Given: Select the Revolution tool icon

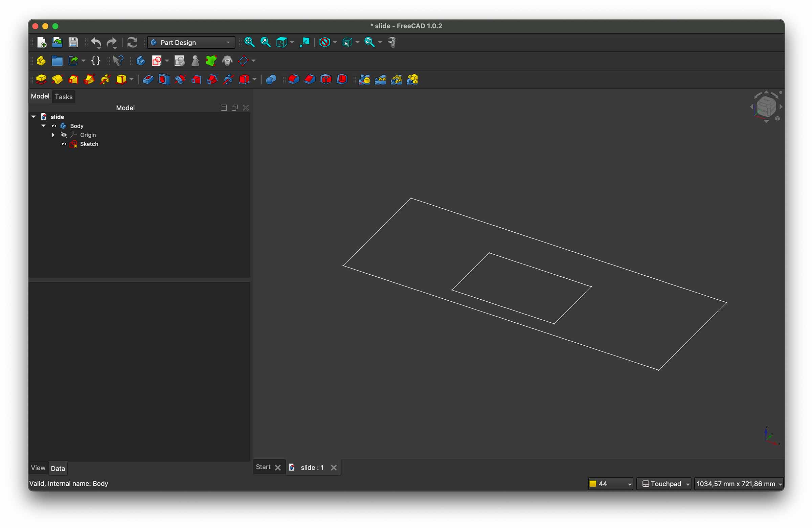Looking at the screenshot, I should click(57, 79).
